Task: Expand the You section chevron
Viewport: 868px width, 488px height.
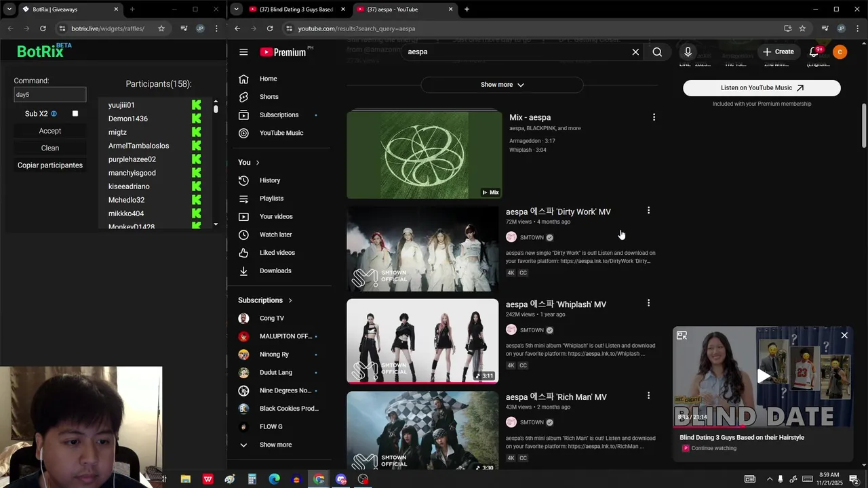Action: [x=258, y=163]
